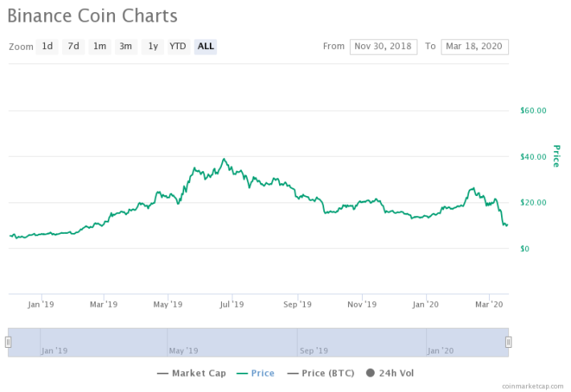Select the YTD zoom option
Viewport: 571px width, 392px height.
pos(179,47)
